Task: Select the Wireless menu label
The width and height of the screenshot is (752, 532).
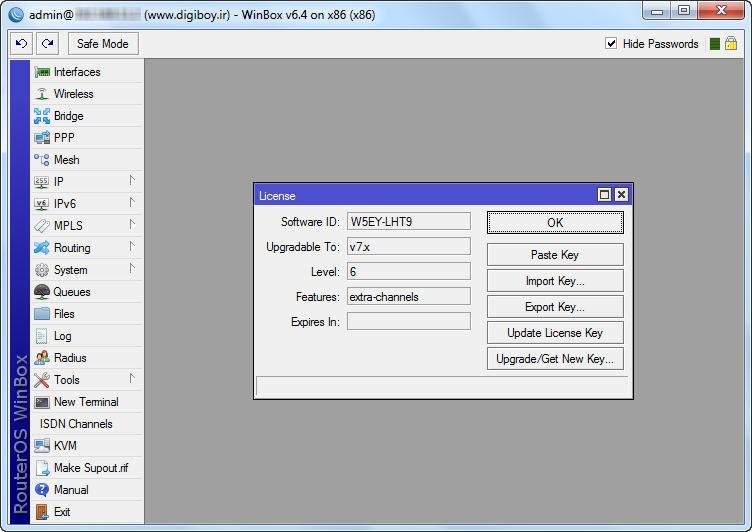Action: (x=73, y=94)
